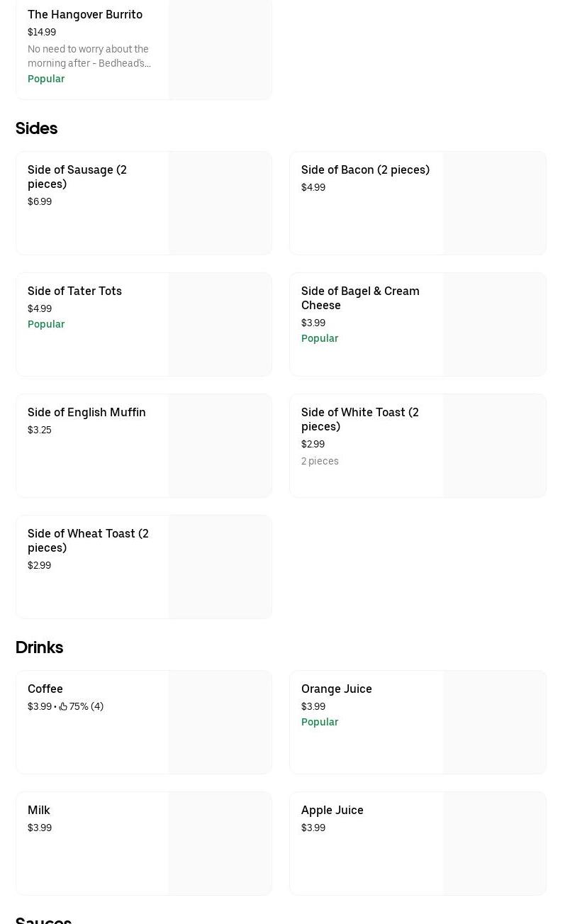570x924 pixels.
Task: Click the Drinks section heading
Action: tap(39, 647)
